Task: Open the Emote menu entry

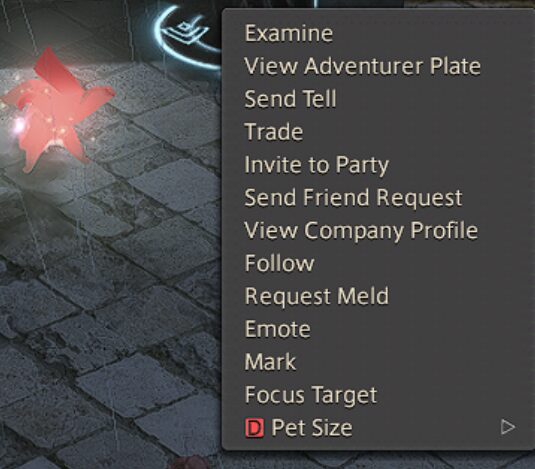Action: 277,329
